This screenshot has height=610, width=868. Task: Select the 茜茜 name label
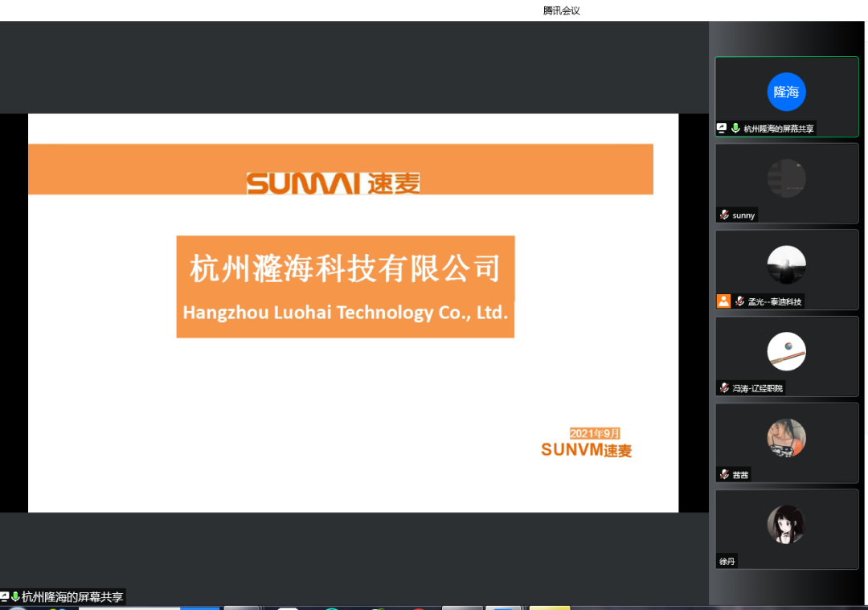pos(740,474)
